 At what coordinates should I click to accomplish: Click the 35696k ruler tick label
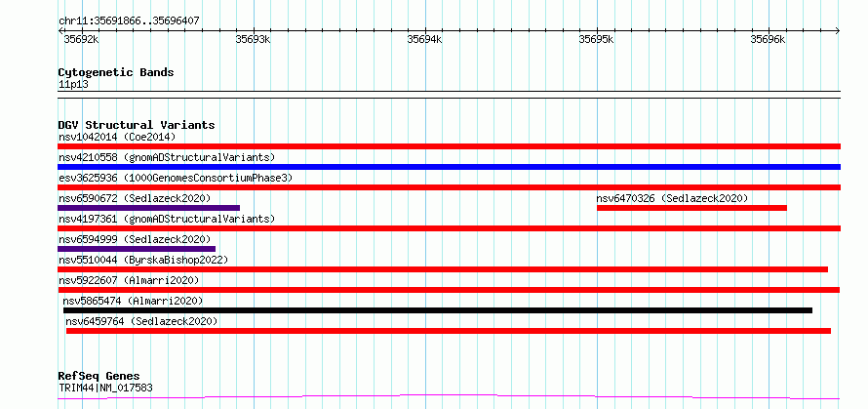(768, 39)
